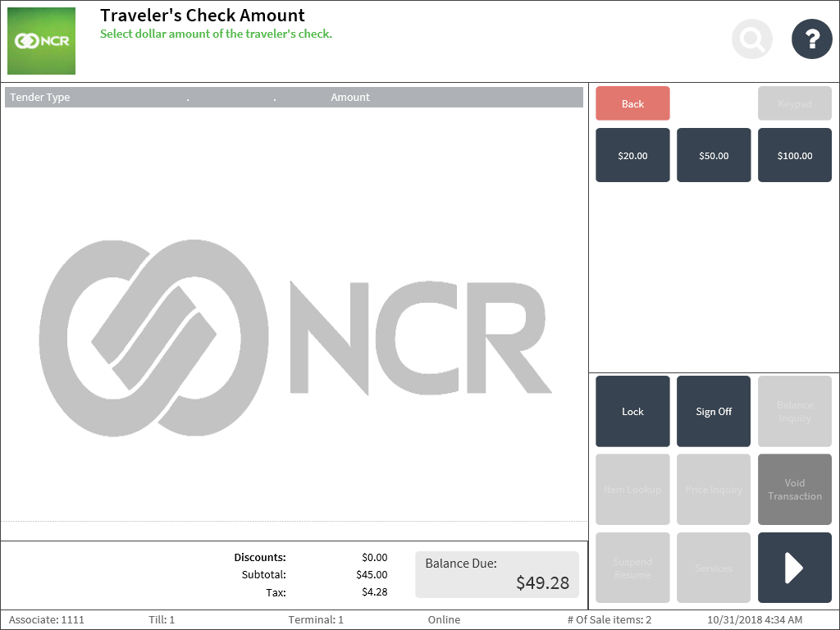
Task: Click the Balance Due $49.28 box
Action: pyautogui.click(x=497, y=574)
